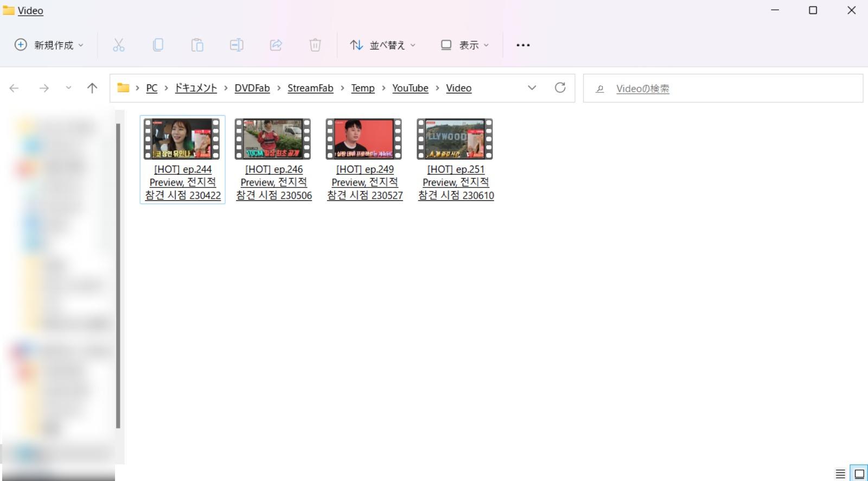Screen dimensions: 868x481
Task: Click the Rename icon in toolbar
Action: coord(237,45)
